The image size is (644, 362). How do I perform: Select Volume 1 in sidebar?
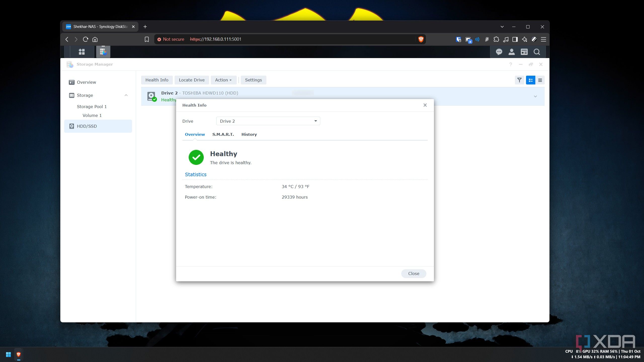[x=92, y=115]
